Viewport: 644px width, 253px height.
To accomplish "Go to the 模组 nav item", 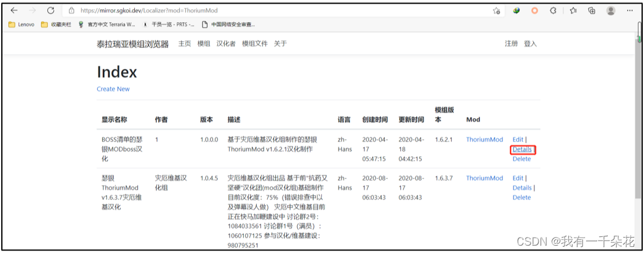I will (x=204, y=44).
